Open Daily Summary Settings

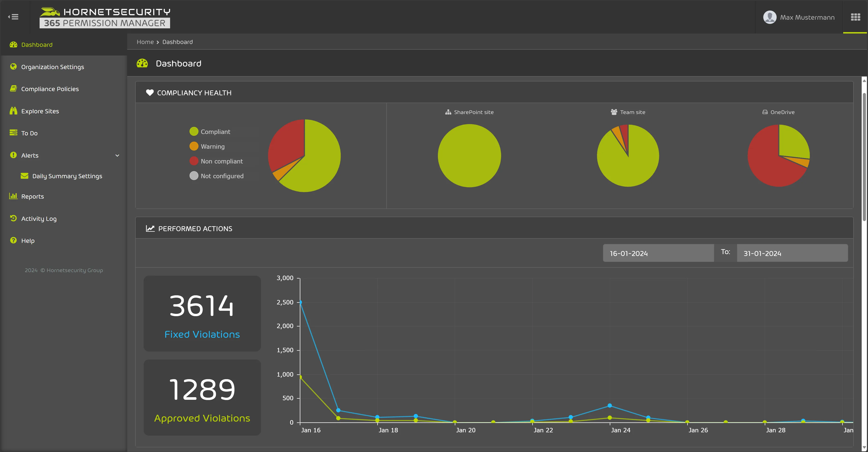click(67, 176)
